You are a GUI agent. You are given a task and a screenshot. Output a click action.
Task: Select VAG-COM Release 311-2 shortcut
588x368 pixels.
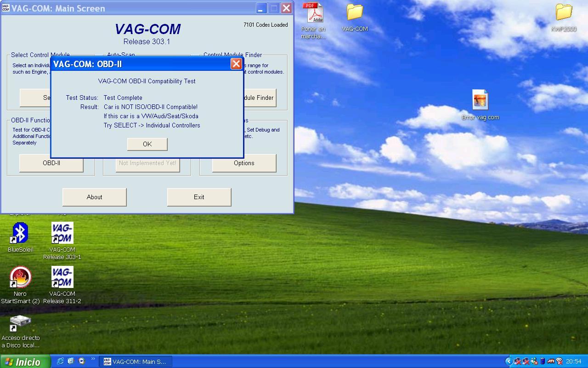point(62,285)
